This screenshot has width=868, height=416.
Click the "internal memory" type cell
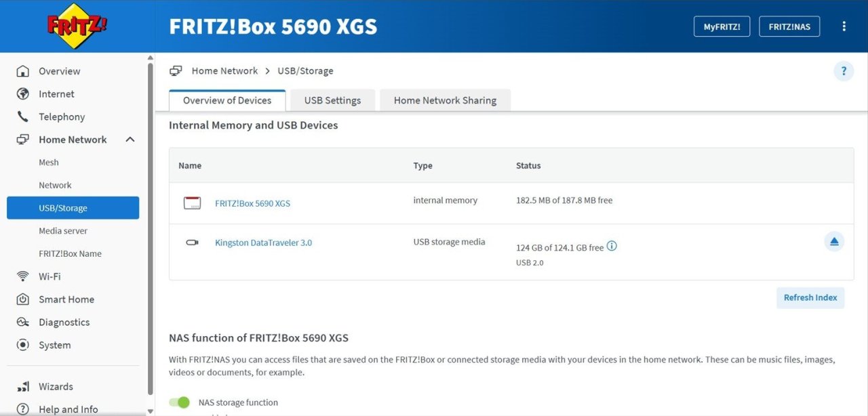click(446, 201)
